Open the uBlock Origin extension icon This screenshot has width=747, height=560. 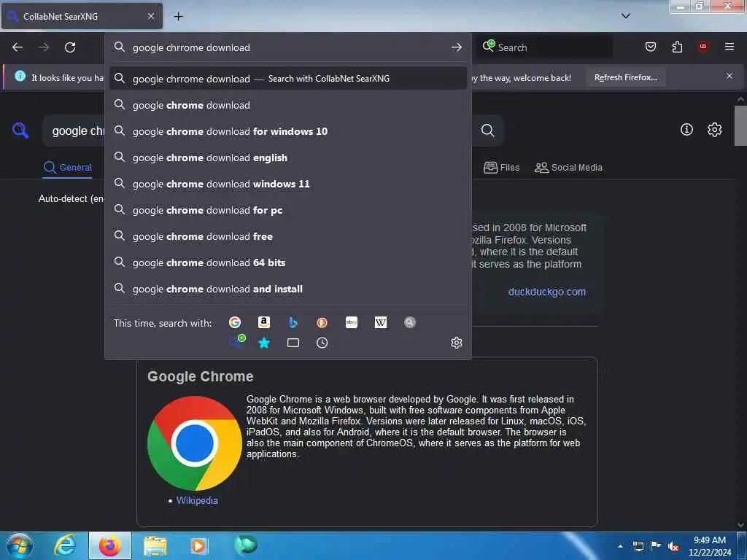(703, 47)
